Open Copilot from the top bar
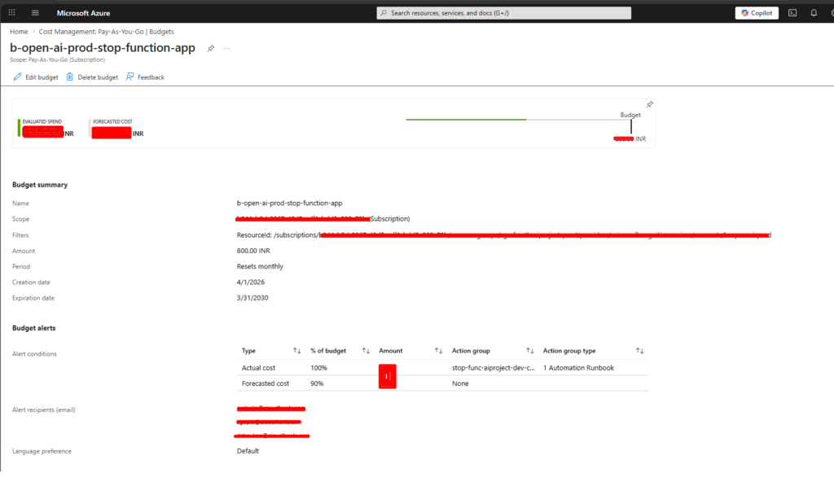This screenshot has height=504, width=834. (x=757, y=13)
